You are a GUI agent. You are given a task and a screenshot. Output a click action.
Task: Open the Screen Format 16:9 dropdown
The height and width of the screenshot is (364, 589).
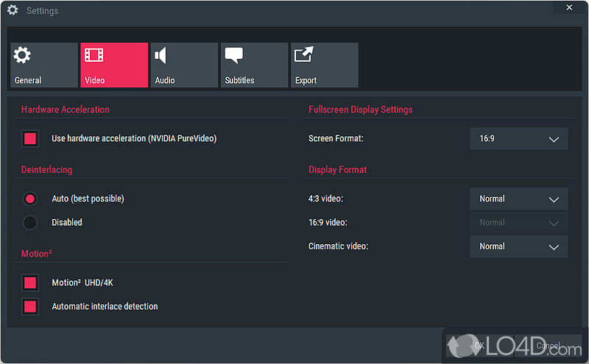tap(519, 138)
